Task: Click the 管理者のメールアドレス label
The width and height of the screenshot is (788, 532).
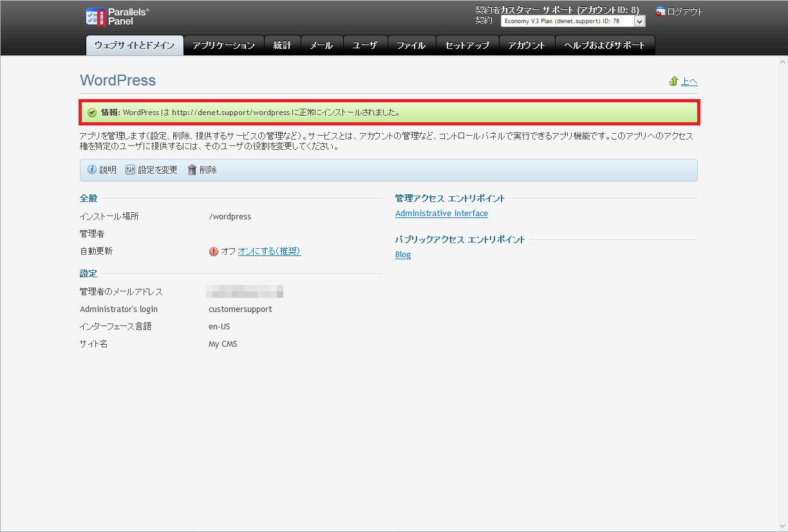Action: point(121,292)
